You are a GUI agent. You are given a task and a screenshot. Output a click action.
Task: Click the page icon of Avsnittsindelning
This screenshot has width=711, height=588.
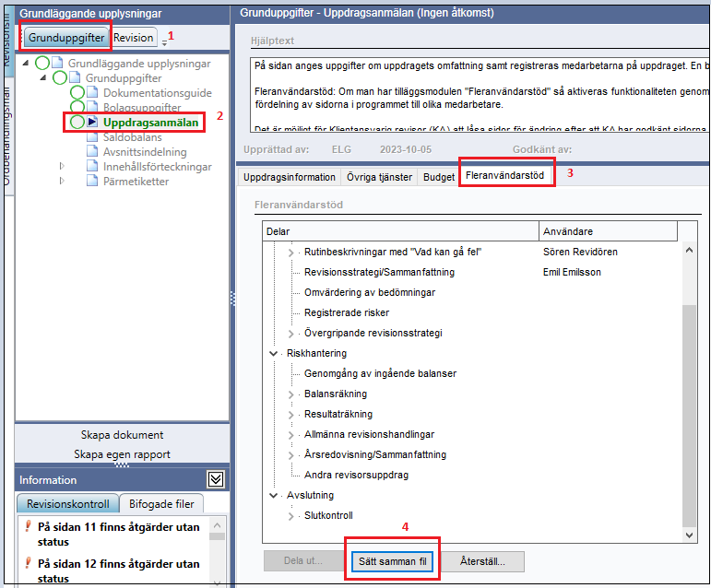coord(92,151)
